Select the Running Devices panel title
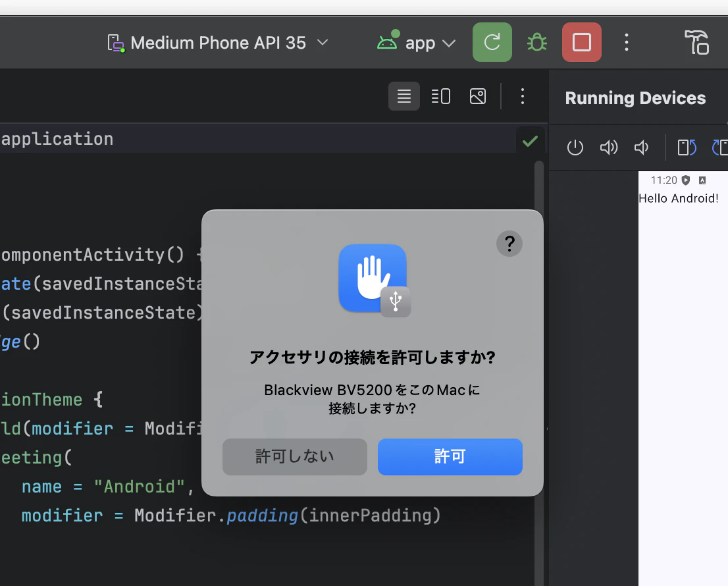 point(635,98)
